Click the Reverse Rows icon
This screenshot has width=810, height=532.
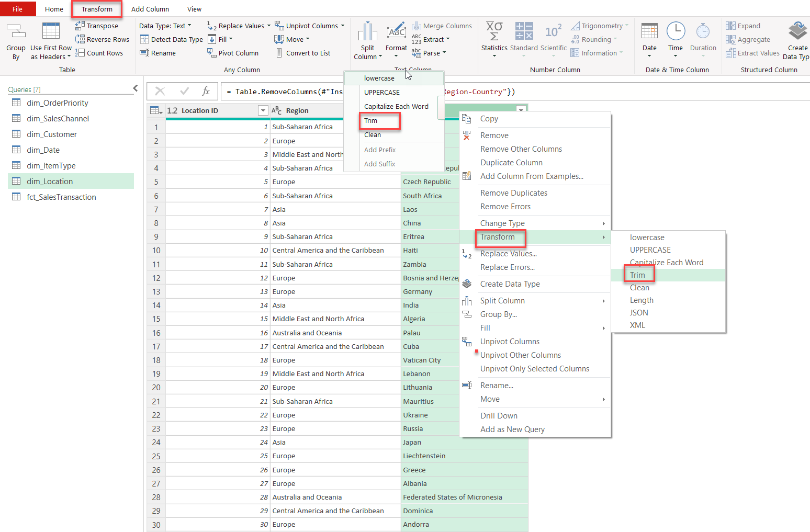pos(80,39)
